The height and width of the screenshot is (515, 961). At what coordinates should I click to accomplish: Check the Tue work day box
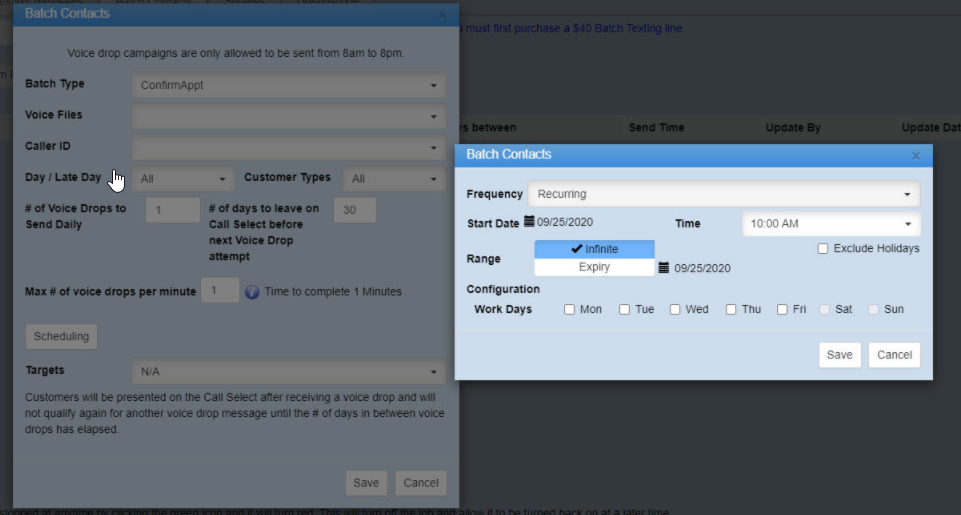pyautogui.click(x=624, y=310)
